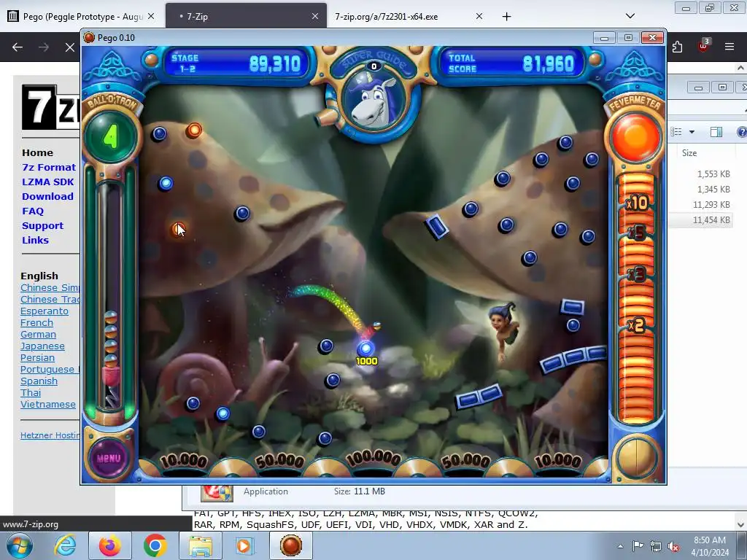This screenshot has height=560, width=747.
Task: Toggle the Explorer preview pane icon
Action: point(716,132)
